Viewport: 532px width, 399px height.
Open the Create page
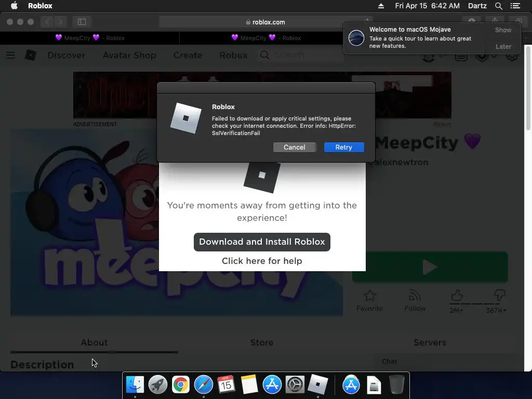pyautogui.click(x=188, y=55)
